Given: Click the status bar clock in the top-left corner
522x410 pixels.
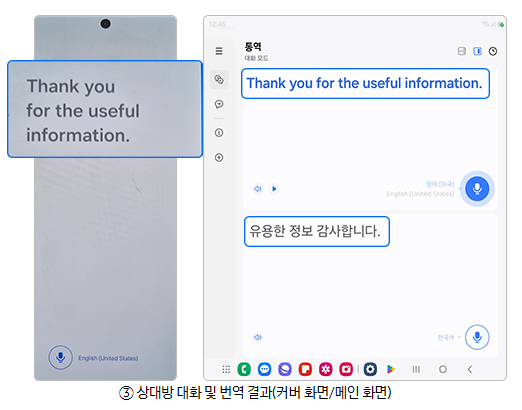Looking at the screenshot, I should 217,24.
